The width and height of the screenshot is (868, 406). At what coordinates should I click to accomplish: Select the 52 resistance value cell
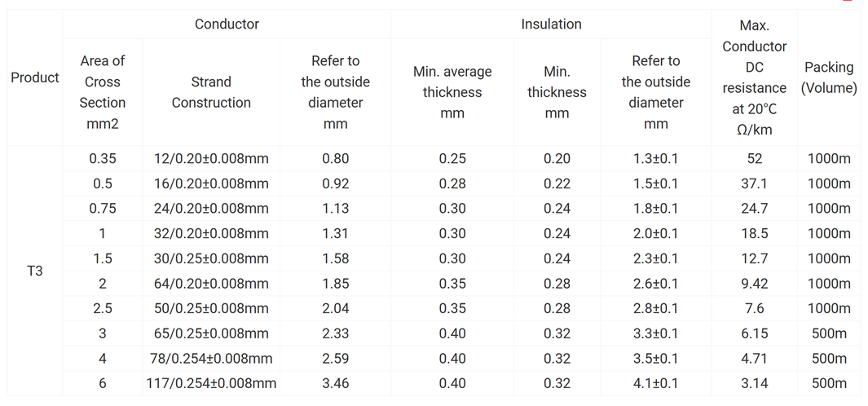click(x=754, y=159)
